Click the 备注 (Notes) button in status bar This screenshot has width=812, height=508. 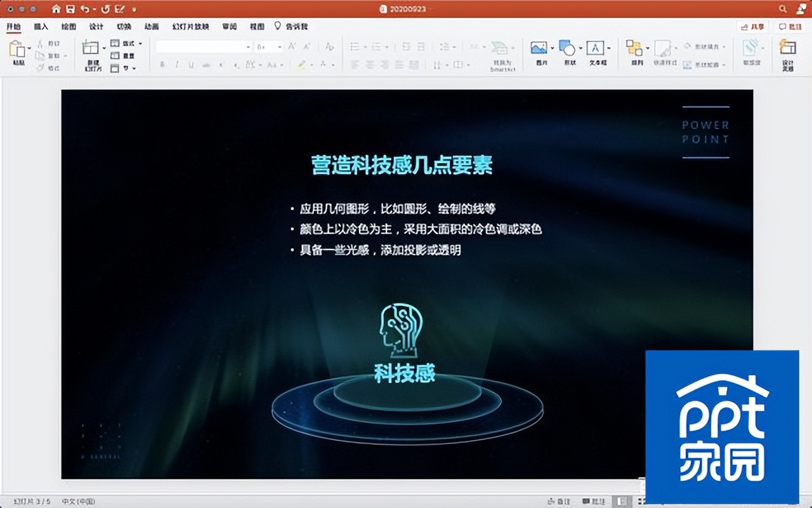(559, 502)
